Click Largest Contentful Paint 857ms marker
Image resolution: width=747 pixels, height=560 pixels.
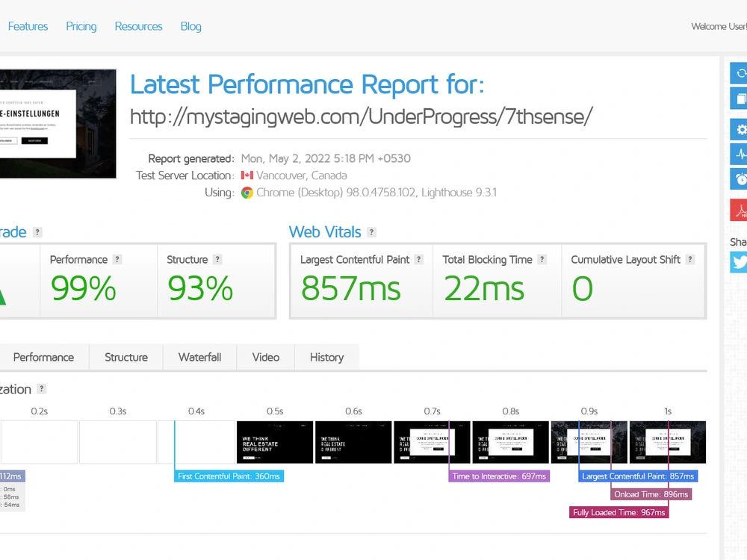(638, 476)
